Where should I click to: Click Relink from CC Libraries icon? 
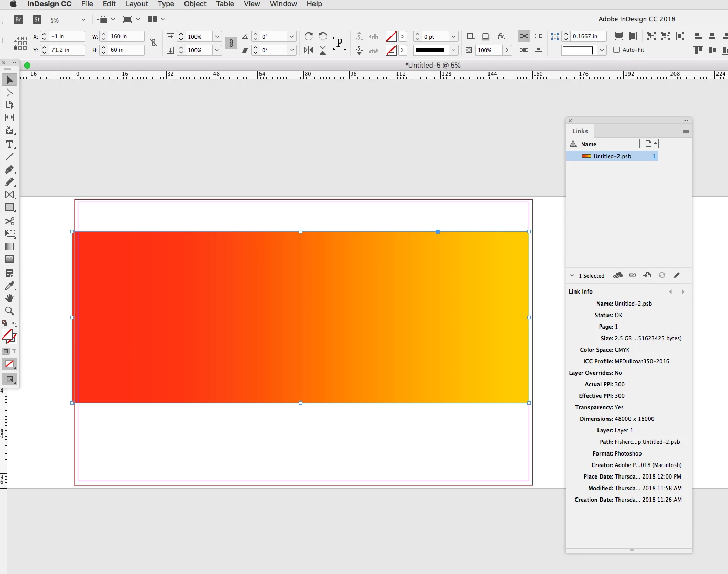click(x=618, y=275)
